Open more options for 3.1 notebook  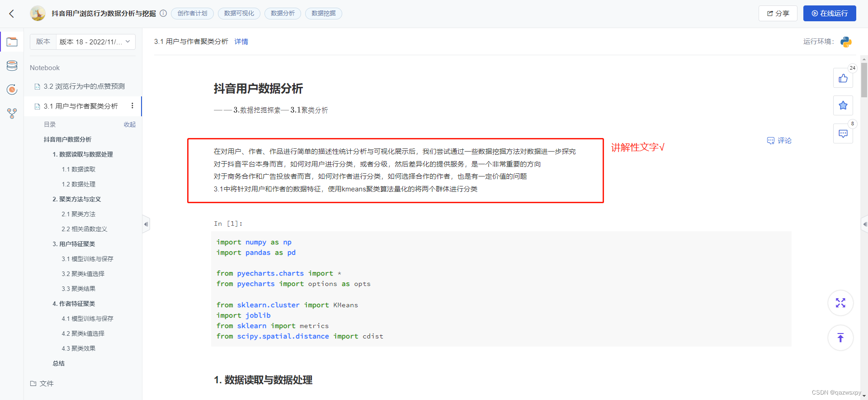[x=132, y=106]
